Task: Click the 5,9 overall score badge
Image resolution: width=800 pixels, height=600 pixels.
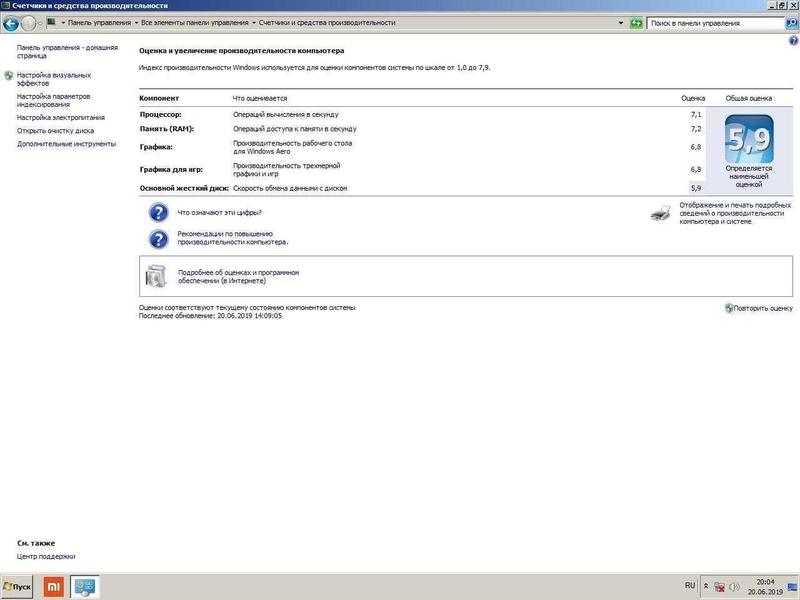Action: tap(749, 139)
